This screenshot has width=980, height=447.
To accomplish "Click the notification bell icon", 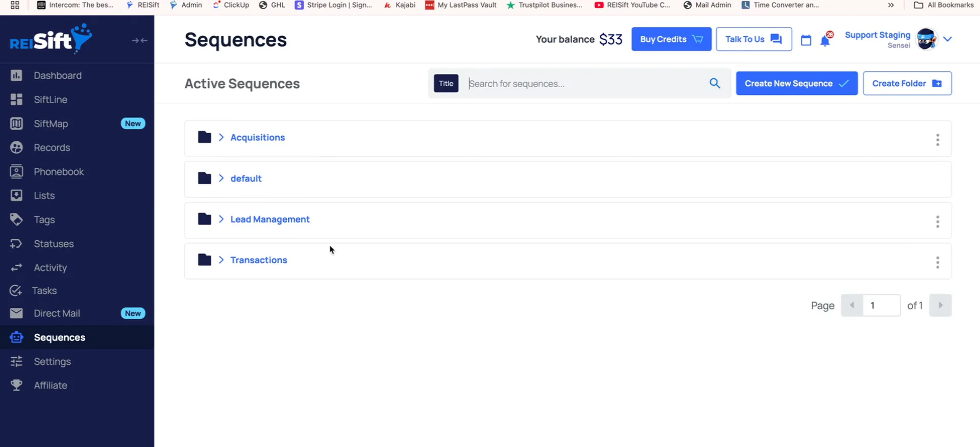I will pyautogui.click(x=825, y=40).
